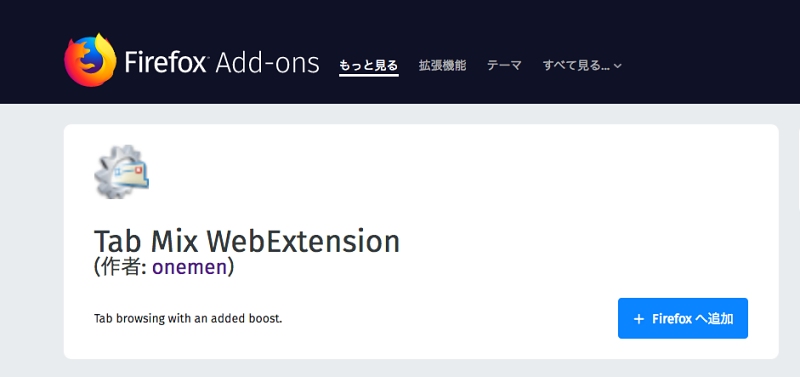
Task: Click the word "Add-ons" in the header
Action: [267, 63]
